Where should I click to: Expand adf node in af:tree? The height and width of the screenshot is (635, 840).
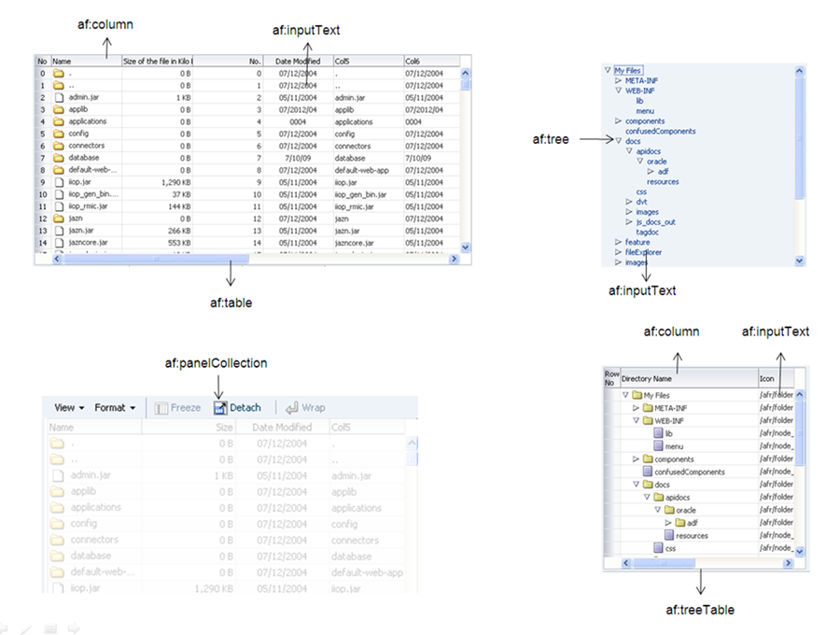(651, 172)
